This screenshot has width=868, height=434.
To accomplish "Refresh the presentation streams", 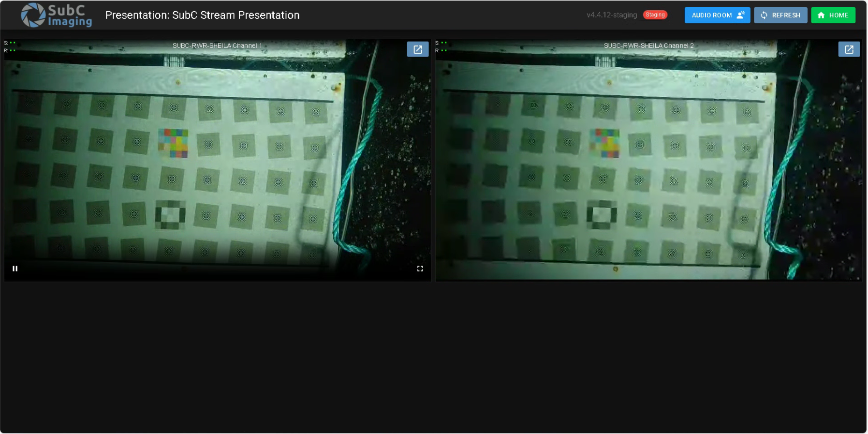I will click(x=780, y=15).
